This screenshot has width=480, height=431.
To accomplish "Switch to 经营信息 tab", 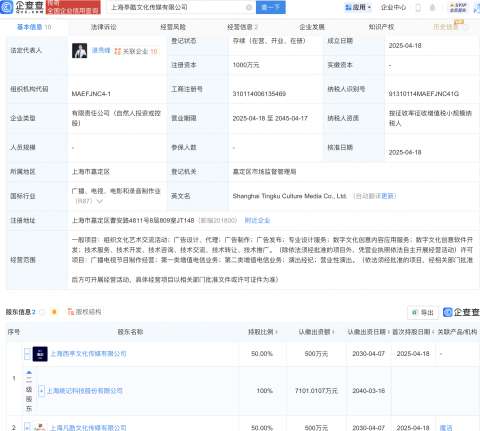I will [x=242, y=27].
